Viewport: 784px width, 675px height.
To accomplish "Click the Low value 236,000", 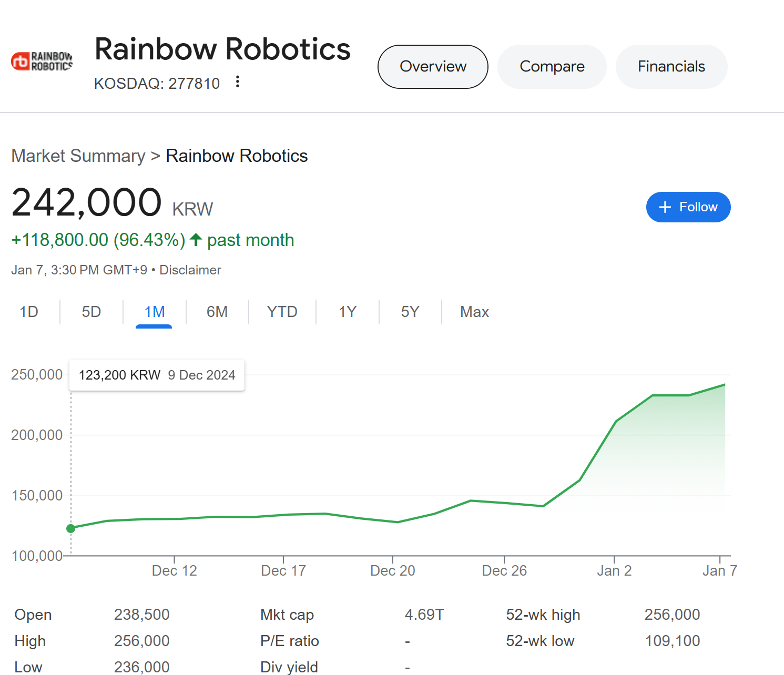I will point(142,667).
